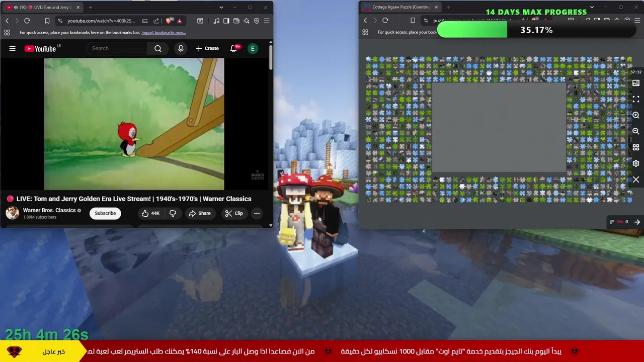Select the Cottage Jigsaw Puzzle tab
Screen dimensions: 644x362
click(401, 7)
